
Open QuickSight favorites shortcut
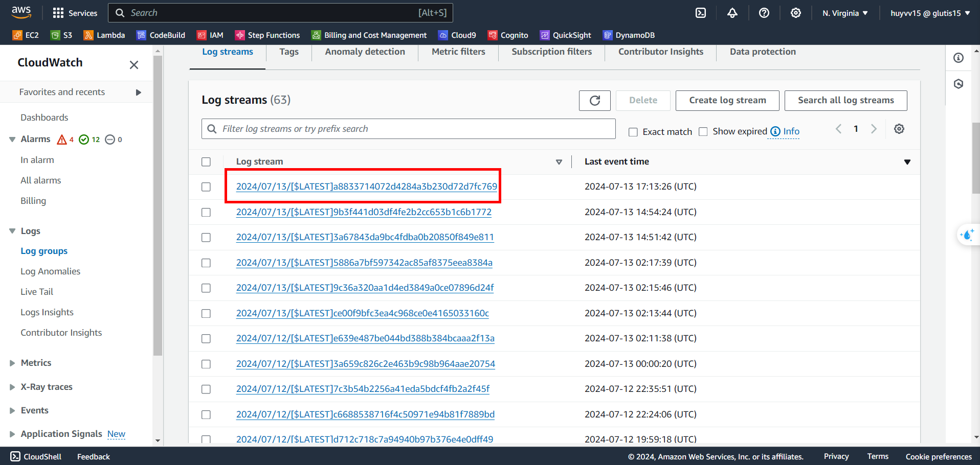coord(566,35)
